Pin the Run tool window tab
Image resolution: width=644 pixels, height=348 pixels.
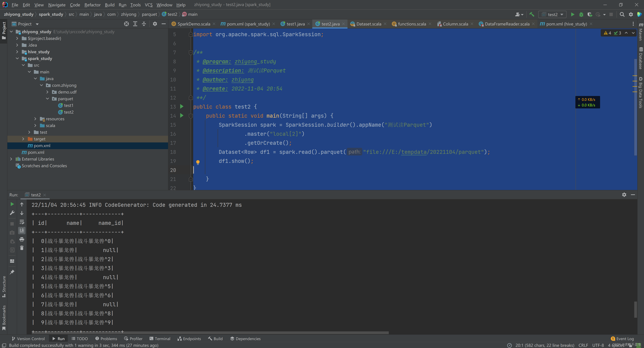(12, 272)
